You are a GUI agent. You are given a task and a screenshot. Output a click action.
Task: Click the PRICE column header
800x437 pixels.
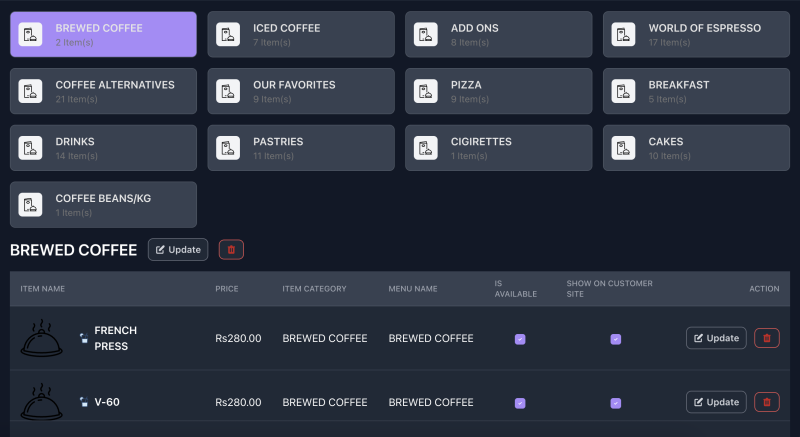227,289
